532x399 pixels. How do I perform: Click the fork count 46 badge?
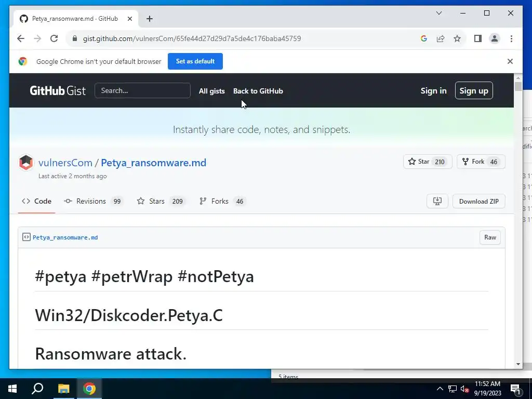[494, 162]
